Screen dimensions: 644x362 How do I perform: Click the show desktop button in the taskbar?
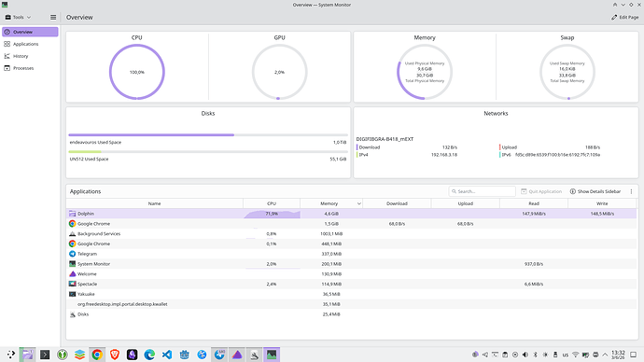[634, 355]
